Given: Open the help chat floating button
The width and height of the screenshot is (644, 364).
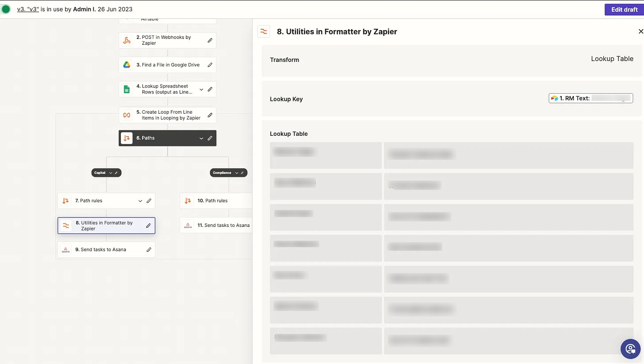Looking at the screenshot, I should [x=630, y=349].
